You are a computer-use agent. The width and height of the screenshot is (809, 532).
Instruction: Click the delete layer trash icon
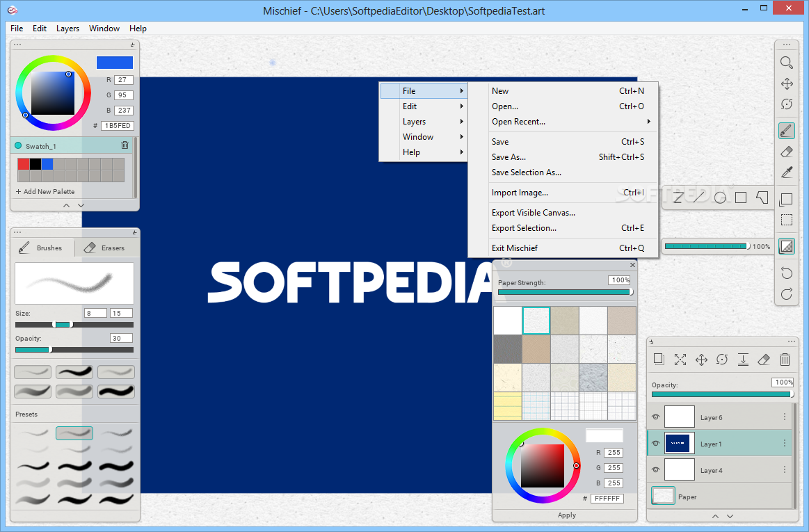pos(785,360)
